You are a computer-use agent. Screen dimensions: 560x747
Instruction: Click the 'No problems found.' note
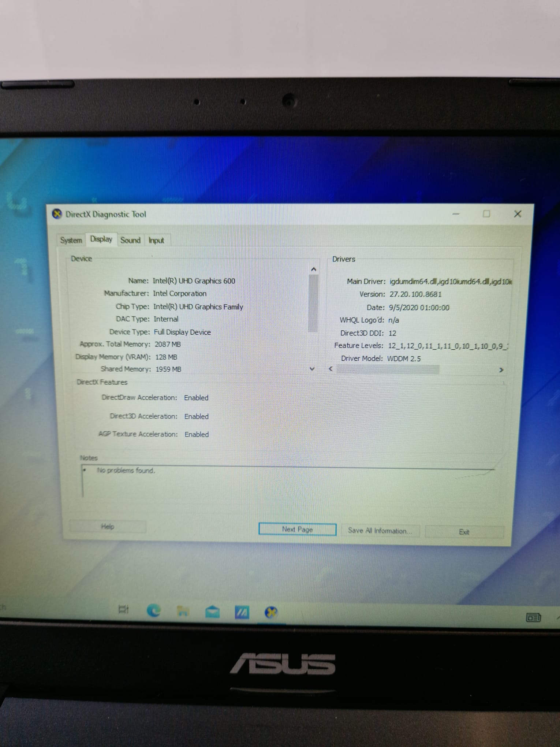point(126,470)
